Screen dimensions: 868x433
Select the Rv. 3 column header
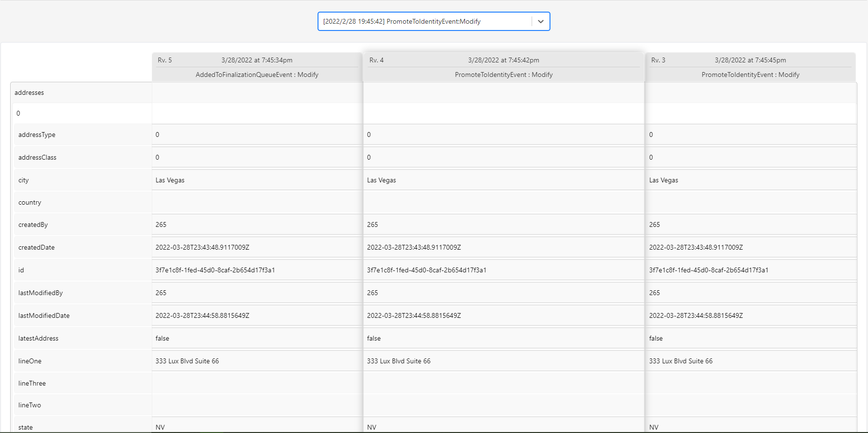click(658, 60)
